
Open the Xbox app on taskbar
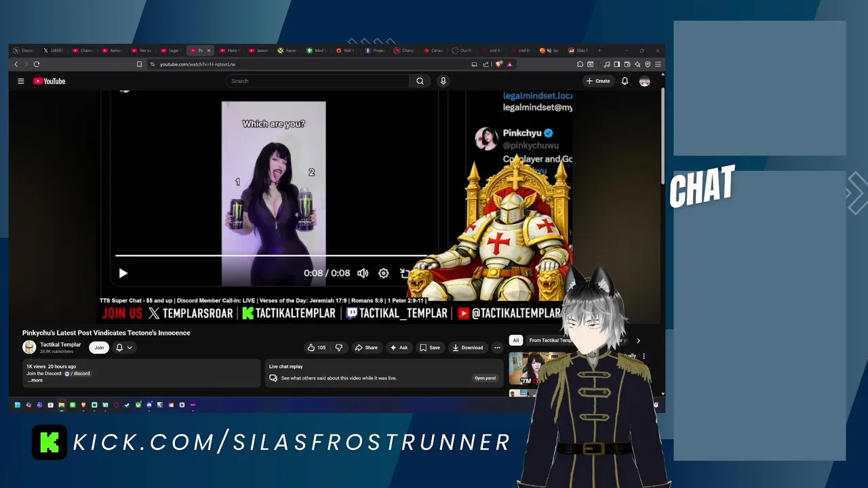[x=138, y=405]
